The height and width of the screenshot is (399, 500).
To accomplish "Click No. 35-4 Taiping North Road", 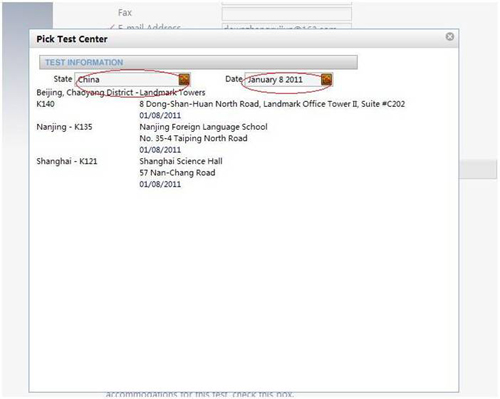I will tap(193, 138).
